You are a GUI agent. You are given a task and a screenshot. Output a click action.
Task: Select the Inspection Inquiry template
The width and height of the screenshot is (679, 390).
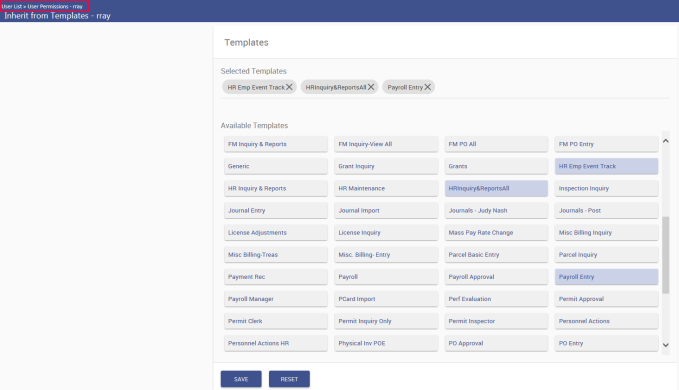606,188
